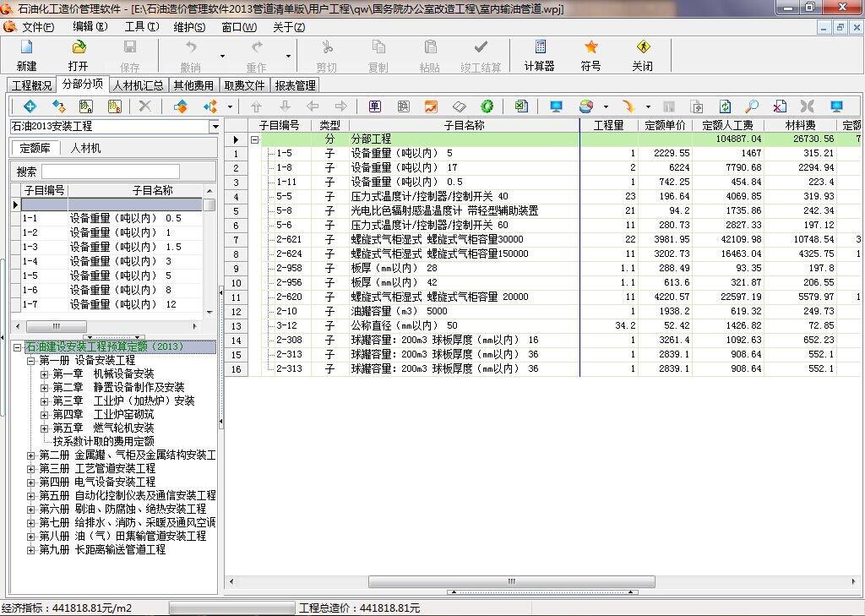Viewport: 865px width, 616px height.
Task: Click the green circular gear icon
Action: 487,106
